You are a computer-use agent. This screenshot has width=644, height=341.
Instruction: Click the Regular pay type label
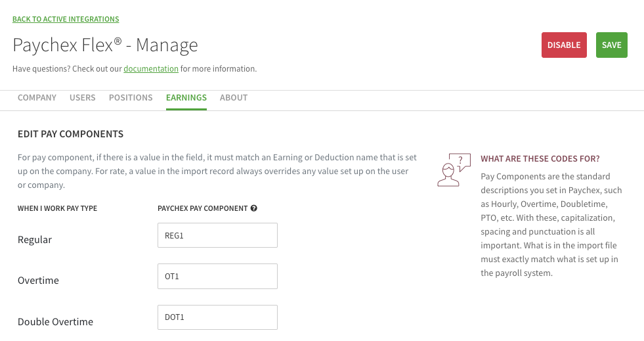[35, 240]
